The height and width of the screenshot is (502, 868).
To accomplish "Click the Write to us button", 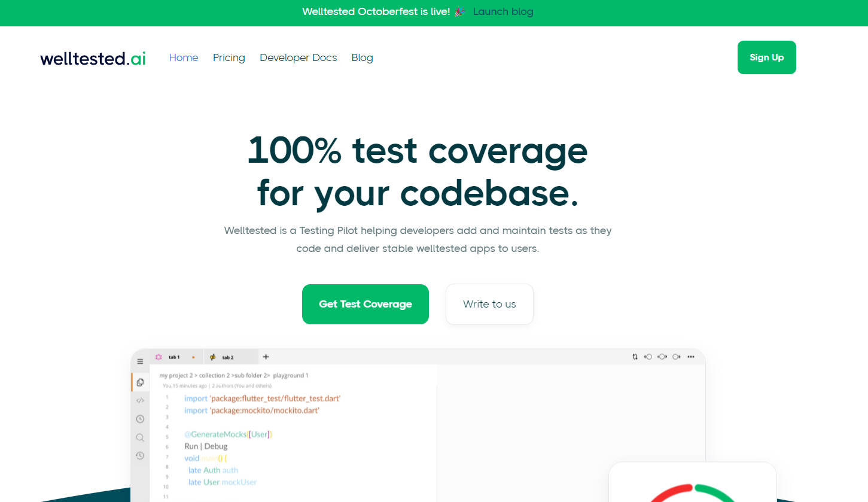I will (x=489, y=304).
